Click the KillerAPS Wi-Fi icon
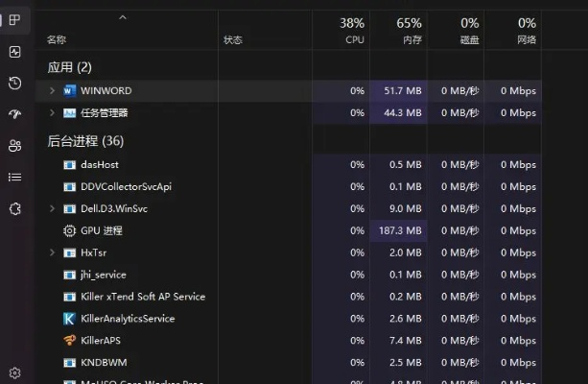The height and width of the screenshot is (384, 588). click(69, 341)
